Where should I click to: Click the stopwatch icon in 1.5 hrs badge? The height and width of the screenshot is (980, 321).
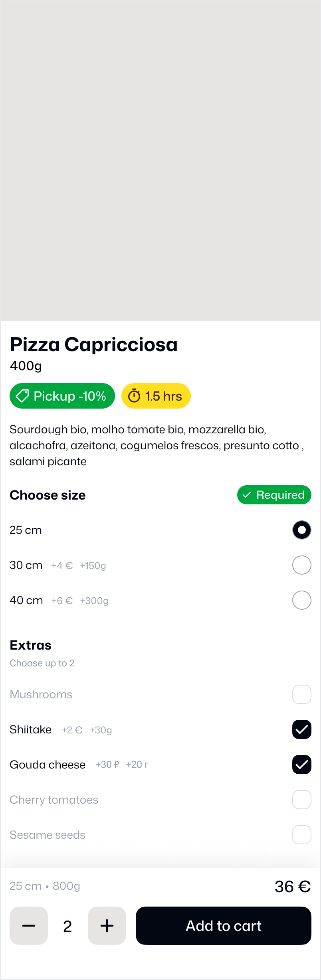[x=134, y=396]
